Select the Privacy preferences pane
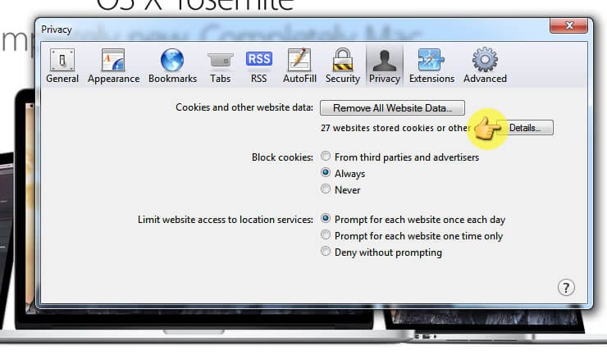This screenshot has width=607, height=364. pos(385,66)
